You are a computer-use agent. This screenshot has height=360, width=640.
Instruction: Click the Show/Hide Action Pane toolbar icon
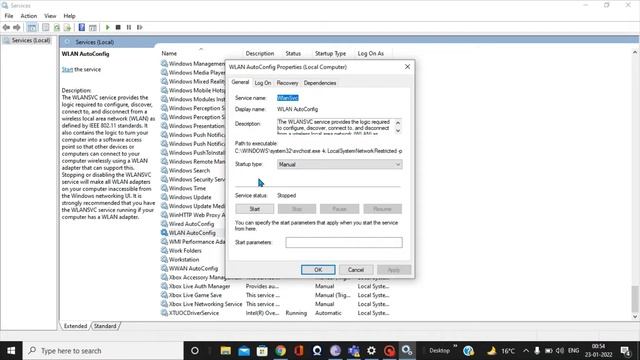point(93,27)
